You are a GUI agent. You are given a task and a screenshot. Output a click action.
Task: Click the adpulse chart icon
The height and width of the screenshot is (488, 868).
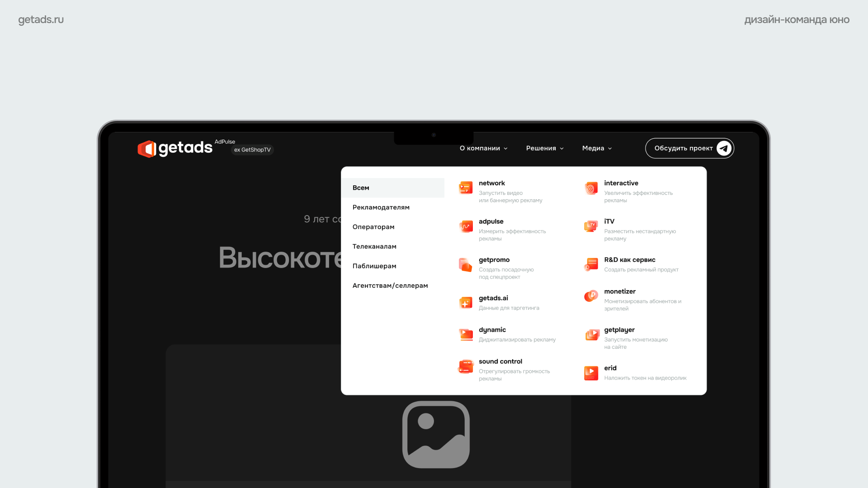click(466, 226)
